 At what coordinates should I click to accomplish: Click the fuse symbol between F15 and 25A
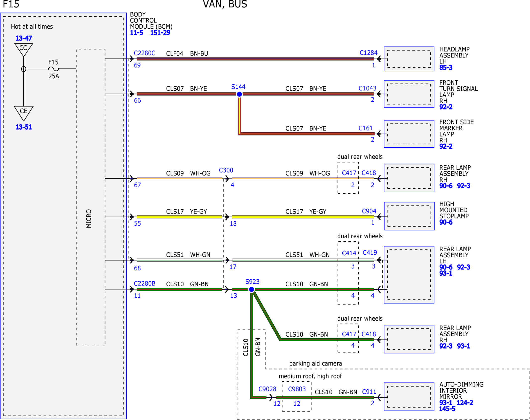pos(53,69)
